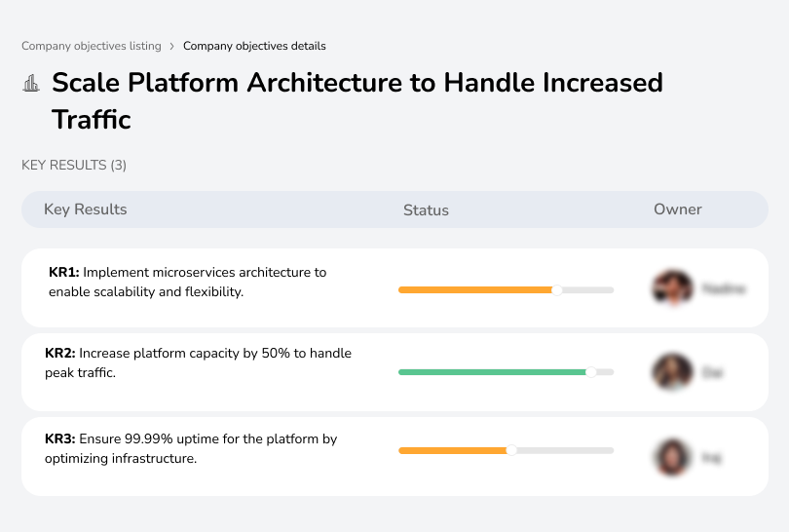Click the blurred owner name in the KR1 row
The width and height of the screenshot is (789, 532).
point(724,289)
